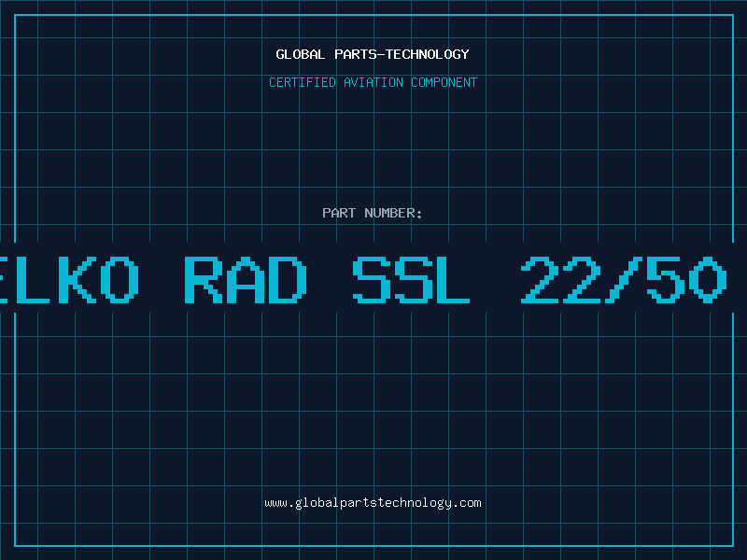Select "SSL" in the large part number

412,279
